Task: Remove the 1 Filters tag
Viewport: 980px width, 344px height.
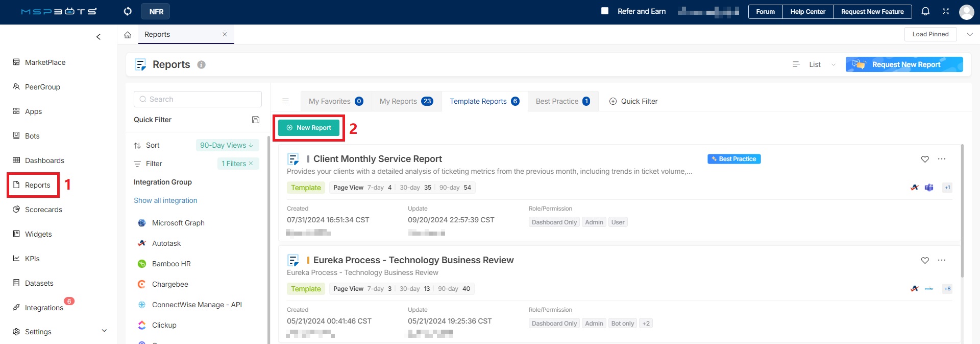Action: 251,164
